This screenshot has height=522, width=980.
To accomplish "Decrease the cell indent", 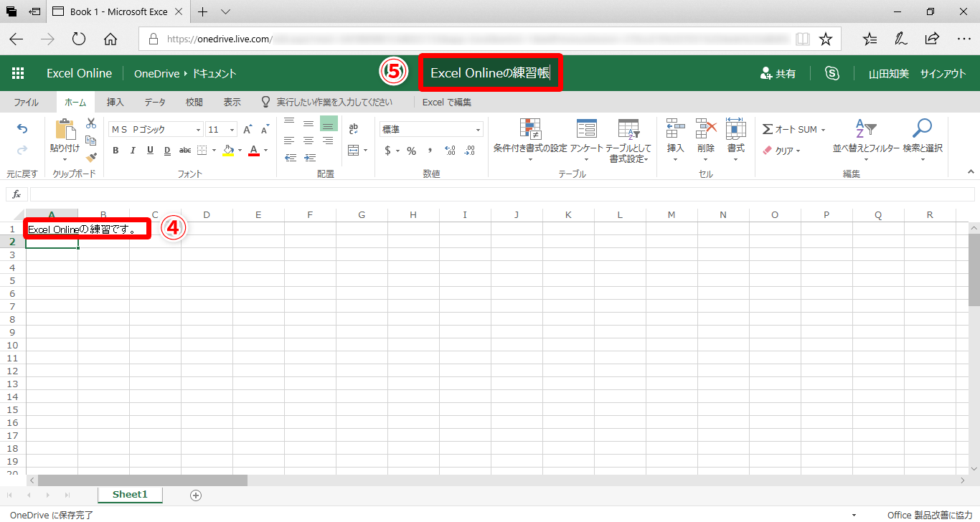I will (x=291, y=158).
